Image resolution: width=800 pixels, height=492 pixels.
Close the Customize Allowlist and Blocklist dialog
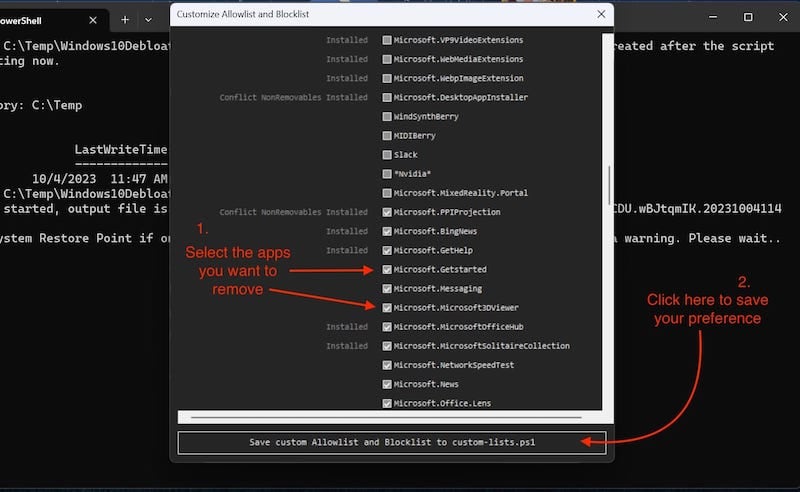(601, 14)
